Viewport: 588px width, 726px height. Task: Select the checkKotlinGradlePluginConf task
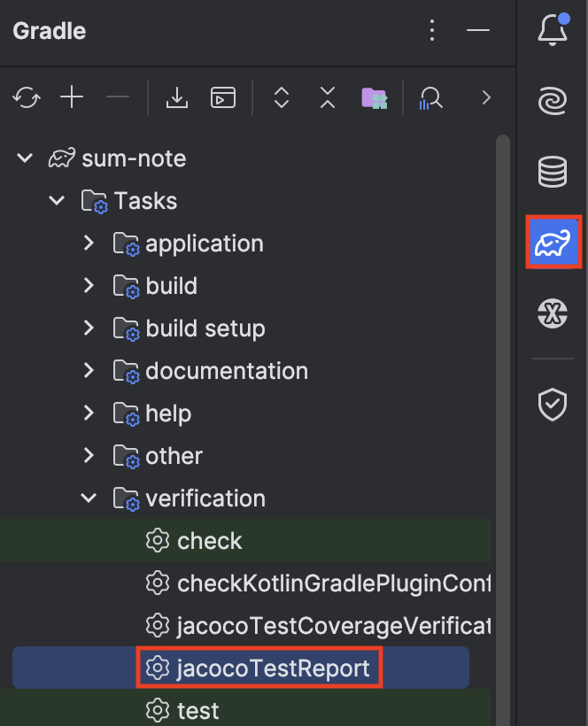click(245, 583)
